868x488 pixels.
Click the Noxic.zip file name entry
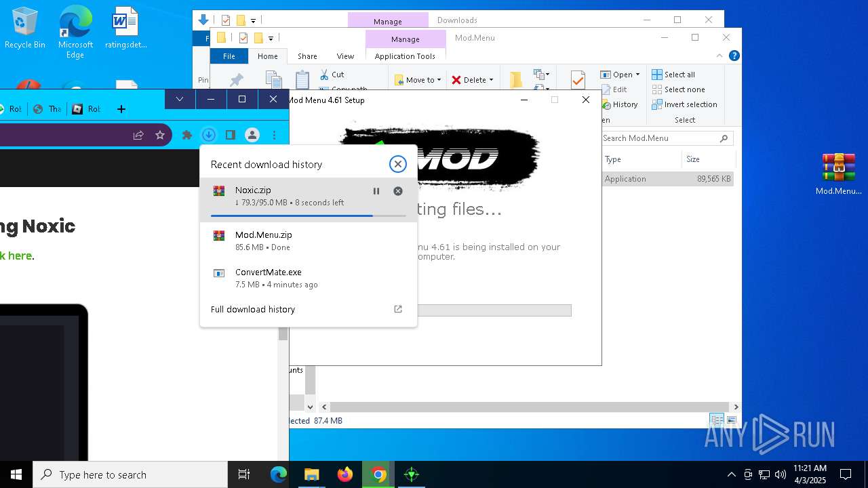point(253,190)
